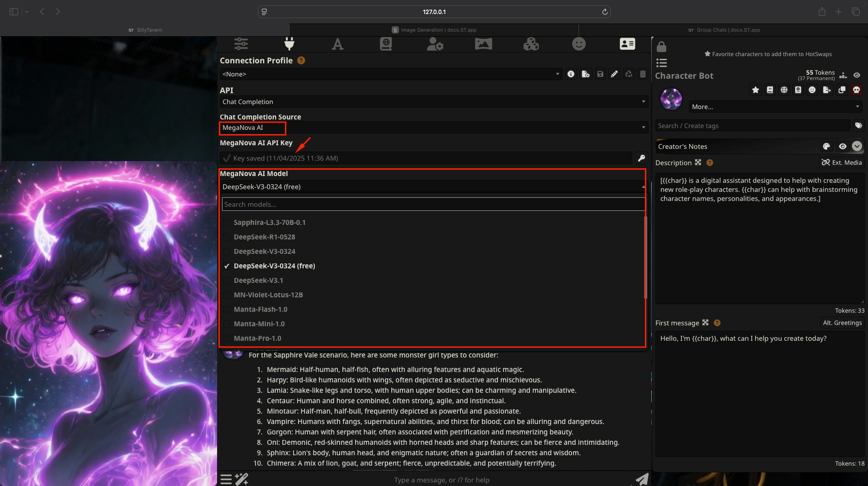Click the Ext. Media button
This screenshot has height=486, width=868.
point(841,162)
